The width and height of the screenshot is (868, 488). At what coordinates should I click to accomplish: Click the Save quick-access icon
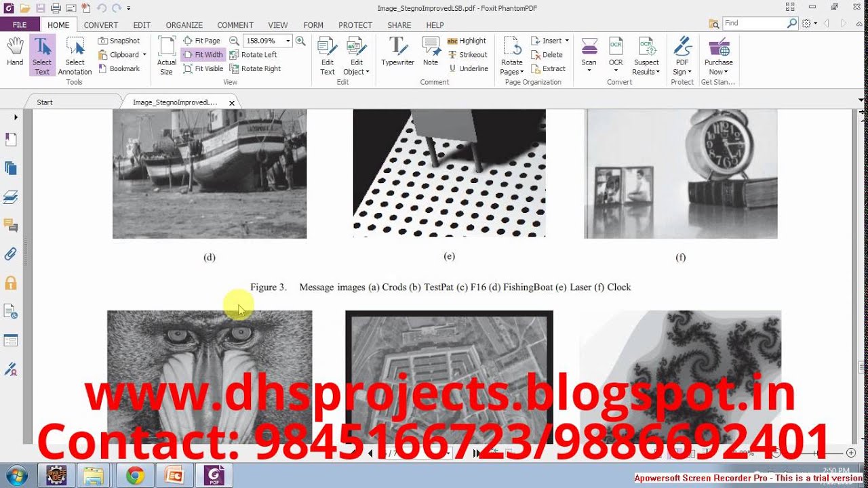[x=40, y=8]
